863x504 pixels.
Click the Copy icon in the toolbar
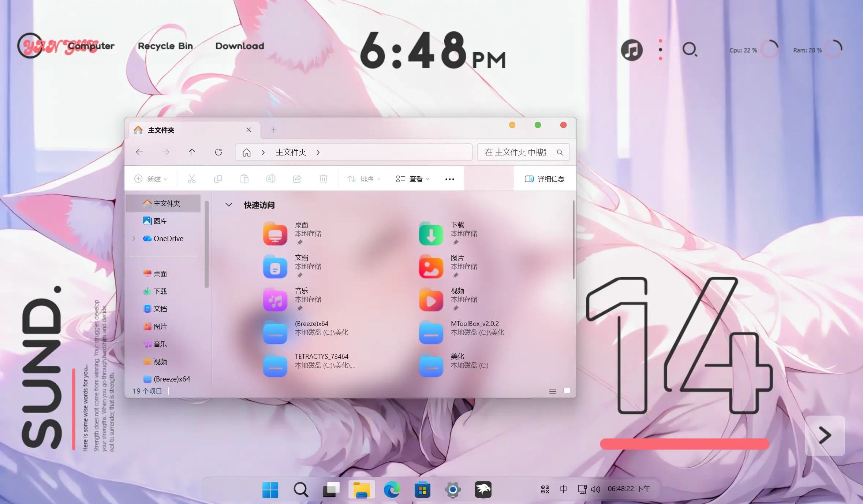218,179
